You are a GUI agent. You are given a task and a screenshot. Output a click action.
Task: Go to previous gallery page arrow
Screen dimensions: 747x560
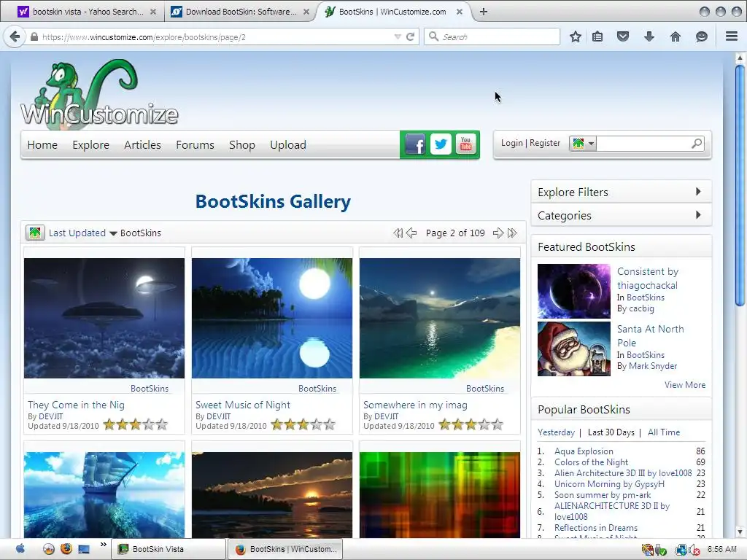pos(411,233)
